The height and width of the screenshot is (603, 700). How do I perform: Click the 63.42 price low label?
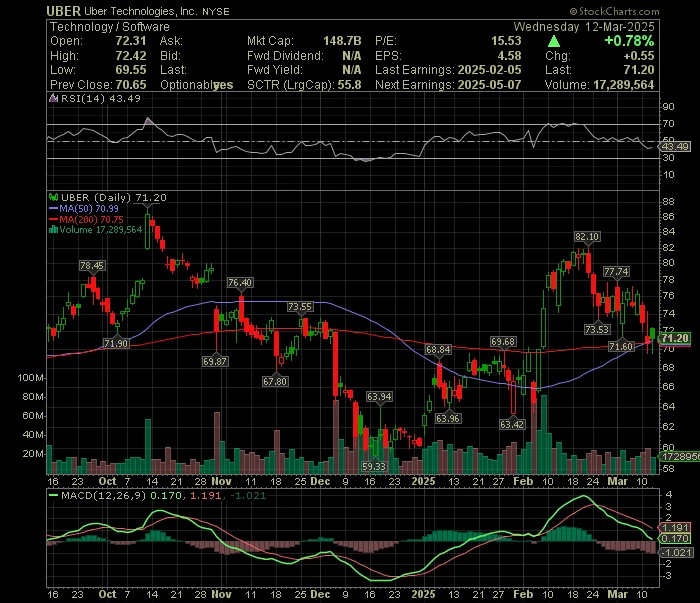click(x=512, y=424)
